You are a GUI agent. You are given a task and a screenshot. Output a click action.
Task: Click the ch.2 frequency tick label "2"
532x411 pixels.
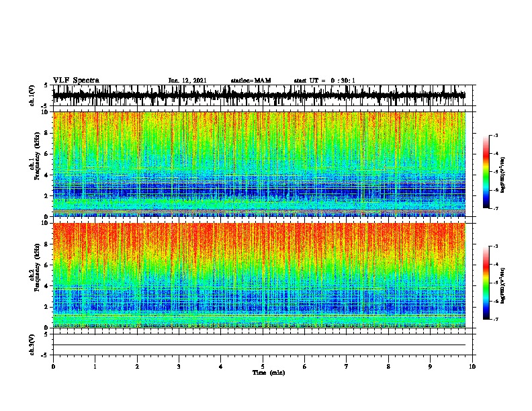46,307
